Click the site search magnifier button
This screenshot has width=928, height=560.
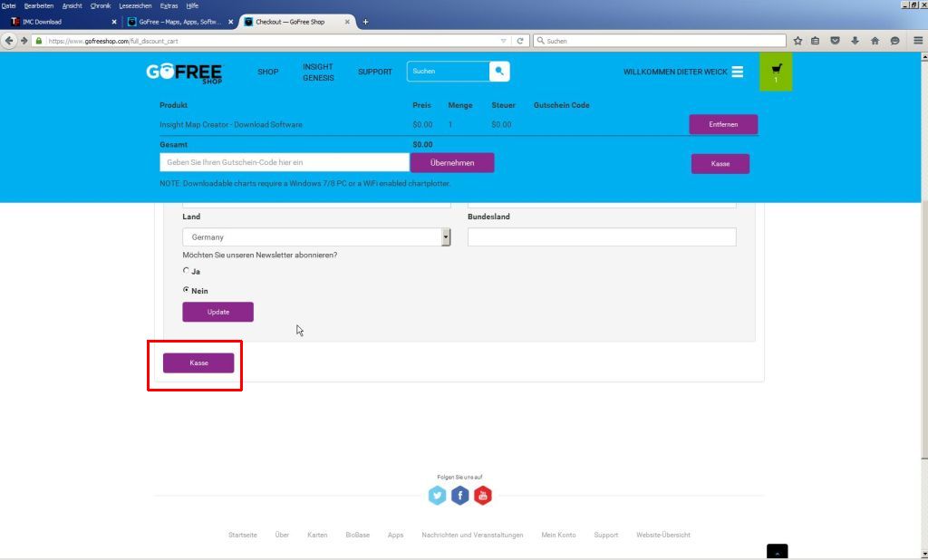pyautogui.click(x=499, y=72)
